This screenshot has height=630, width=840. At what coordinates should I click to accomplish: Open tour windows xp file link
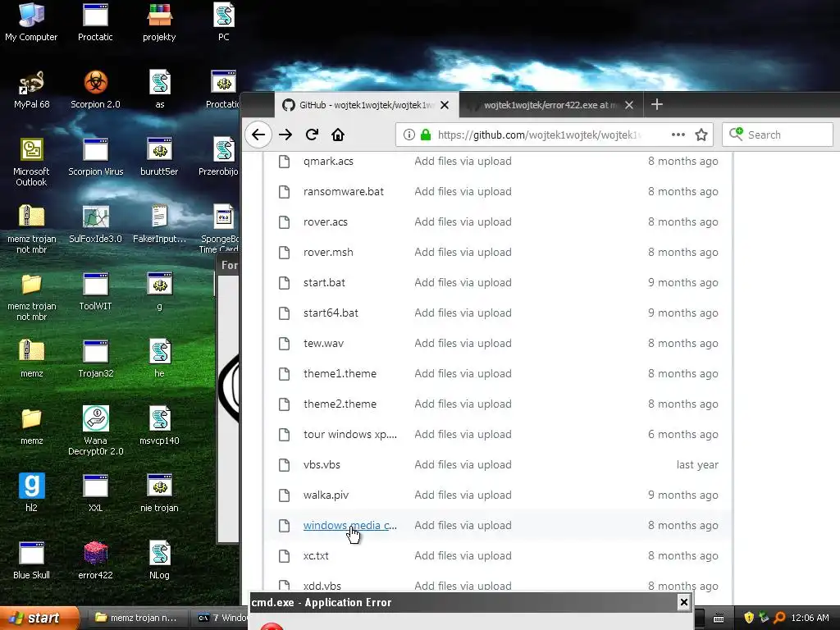[x=349, y=435]
